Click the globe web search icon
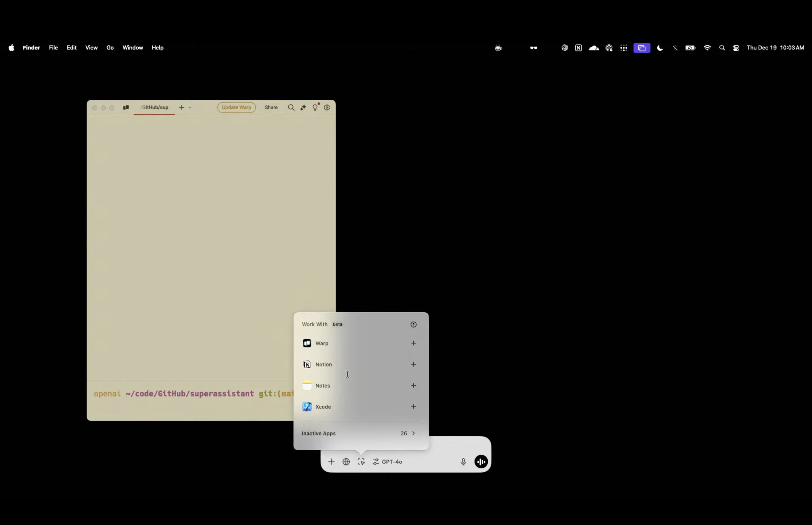This screenshot has height=525, width=812. coord(346,462)
